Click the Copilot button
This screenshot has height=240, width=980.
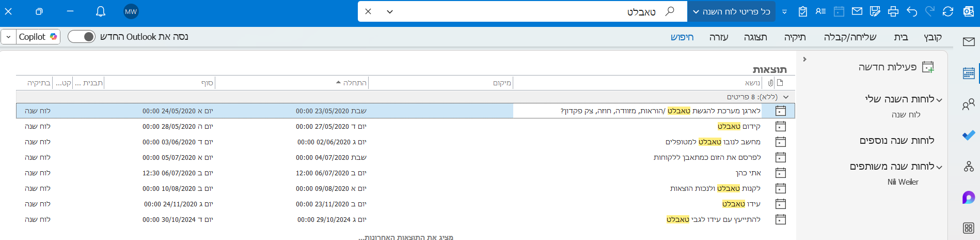pos(39,37)
